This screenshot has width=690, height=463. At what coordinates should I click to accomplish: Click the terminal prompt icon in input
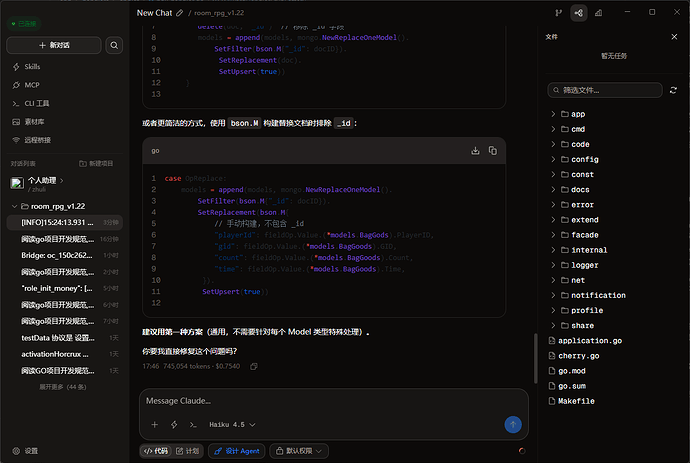point(193,425)
